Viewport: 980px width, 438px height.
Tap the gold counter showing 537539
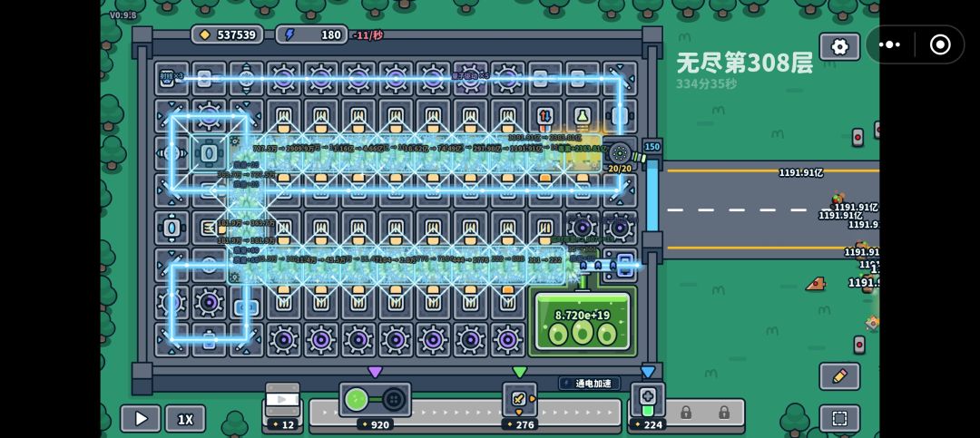(x=227, y=35)
